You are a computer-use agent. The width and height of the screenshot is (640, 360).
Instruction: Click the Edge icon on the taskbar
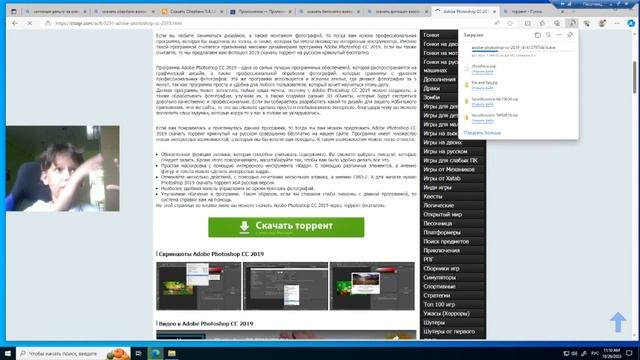pos(156,353)
